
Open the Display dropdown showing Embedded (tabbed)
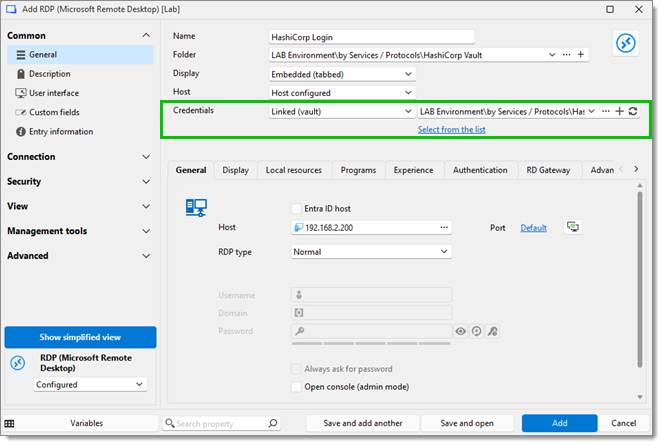click(342, 74)
